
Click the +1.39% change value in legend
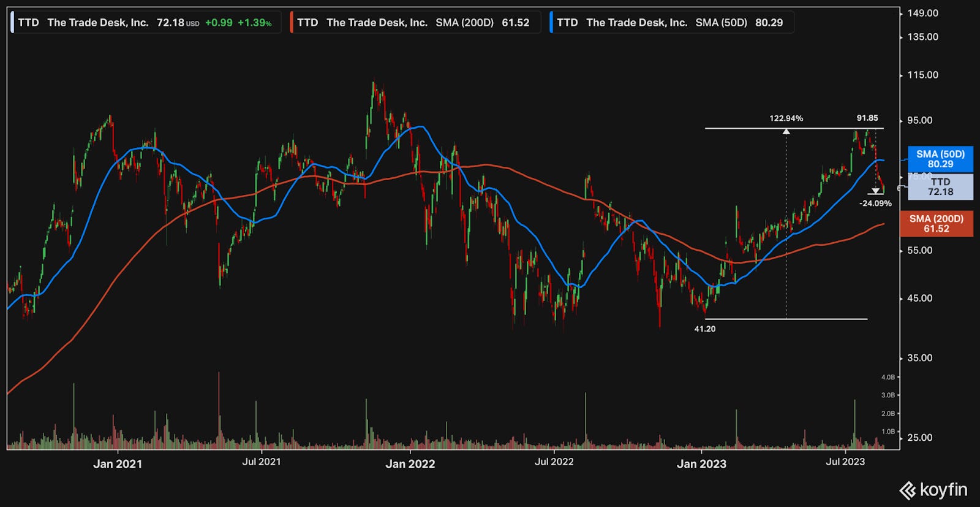pyautogui.click(x=255, y=23)
